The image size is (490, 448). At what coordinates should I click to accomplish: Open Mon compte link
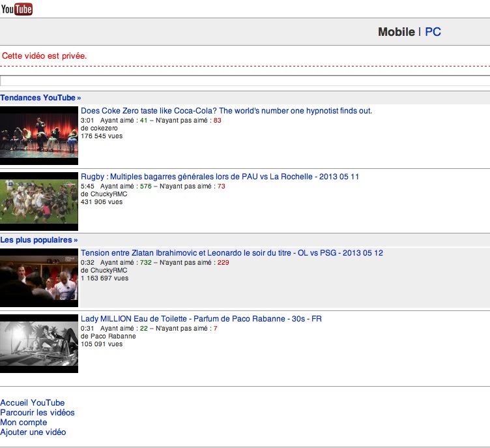(23, 423)
